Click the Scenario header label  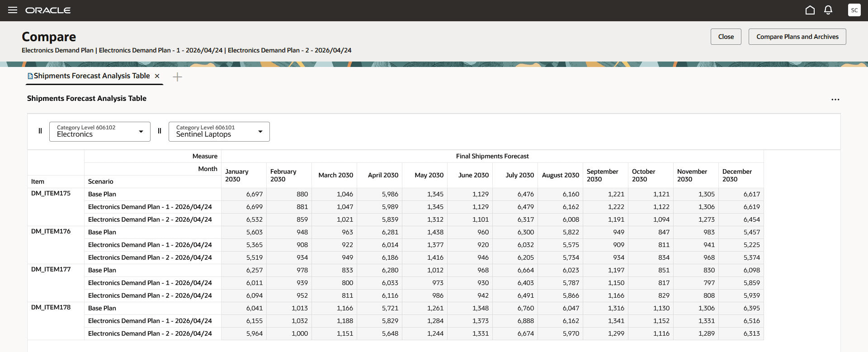[100, 181]
